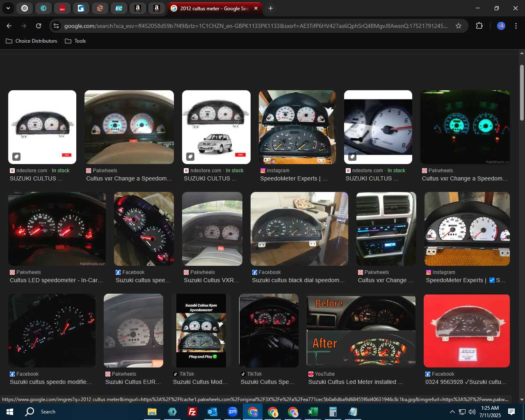Open Choice Distributors bookmark folder
Screen dimensions: 525x420
pos(32,41)
